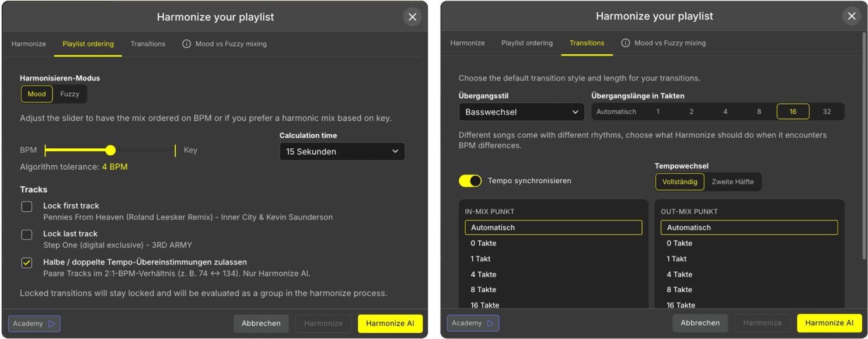The image size is (868, 339).
Task: Open Playlist ordering tab in right dialog
Action: pos(527,43)
